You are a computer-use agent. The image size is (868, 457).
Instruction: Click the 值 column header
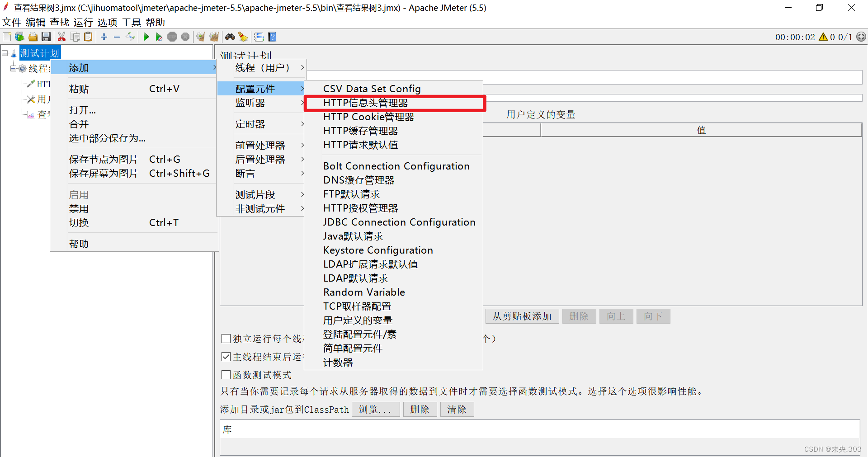tap(701, 130)
